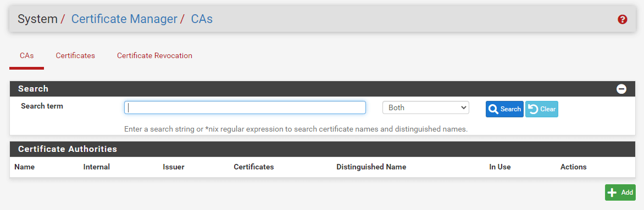This screenshot has width=644, height=210.
Task: Click the Search panel title
Action: pyautogui.click(x=34, y=89)
